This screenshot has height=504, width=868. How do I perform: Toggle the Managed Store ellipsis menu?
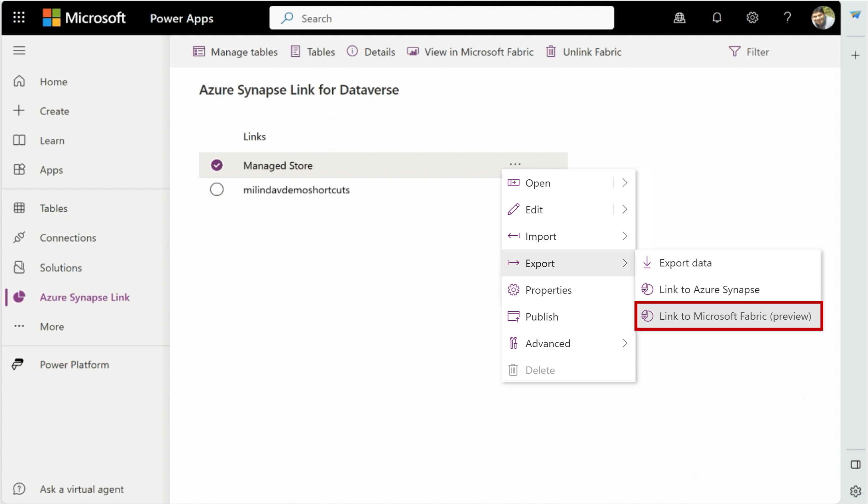[515, 165]
